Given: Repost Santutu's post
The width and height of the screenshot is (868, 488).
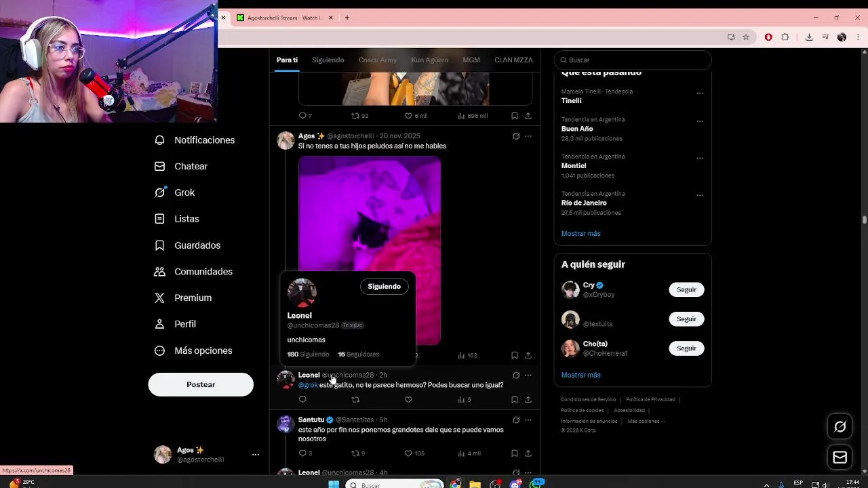Looking at the screenshot, I should point(355,453).
